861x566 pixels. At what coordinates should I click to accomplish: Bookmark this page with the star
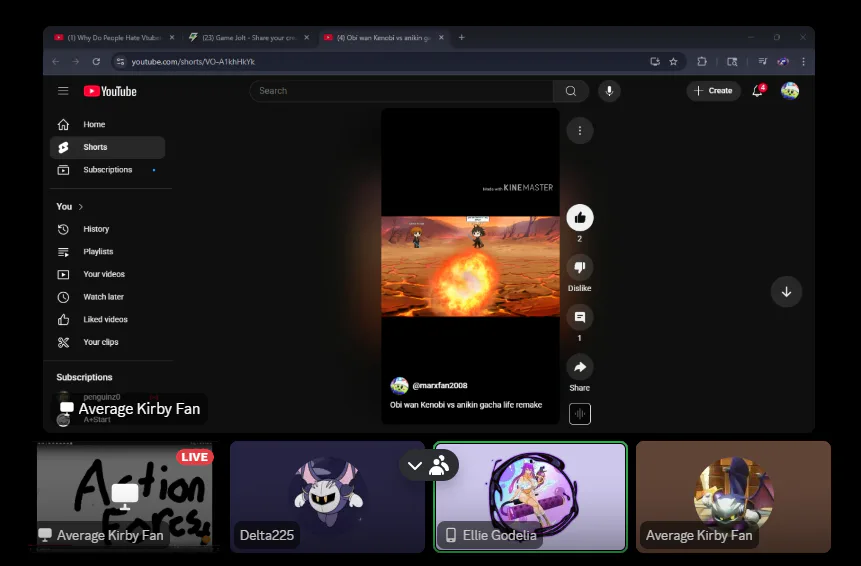click(x=674, y=62)
